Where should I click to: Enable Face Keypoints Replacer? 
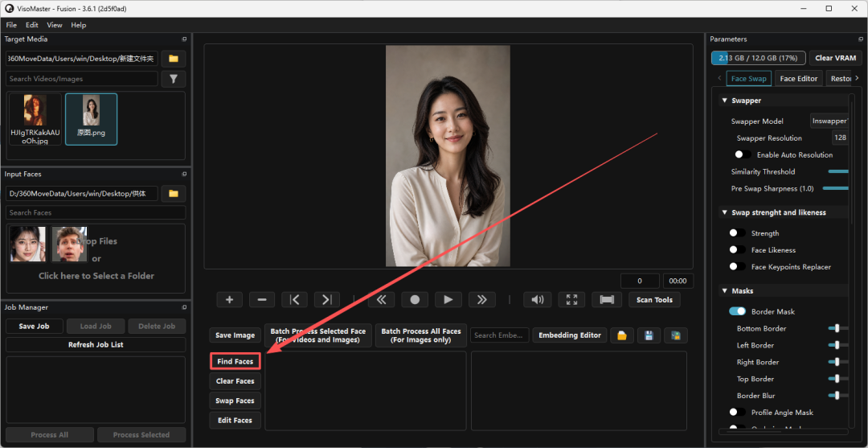coord(737,266)
